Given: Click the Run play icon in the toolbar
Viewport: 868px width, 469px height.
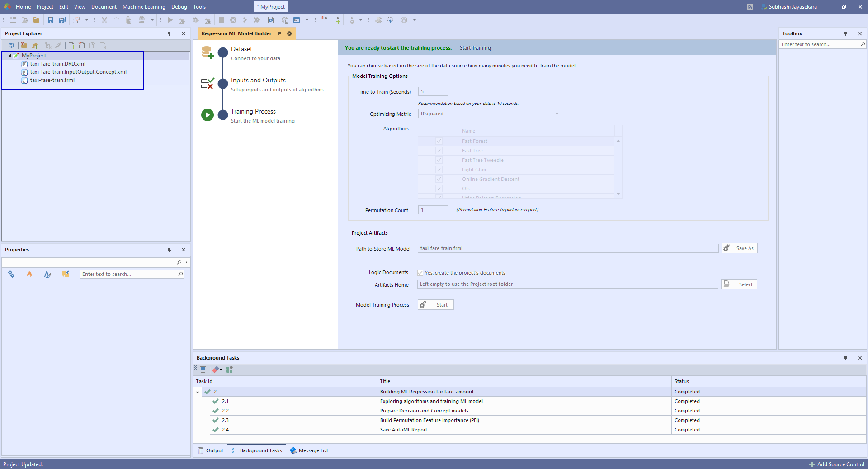Looking at the screenshot, I should (x=170, y=20).
